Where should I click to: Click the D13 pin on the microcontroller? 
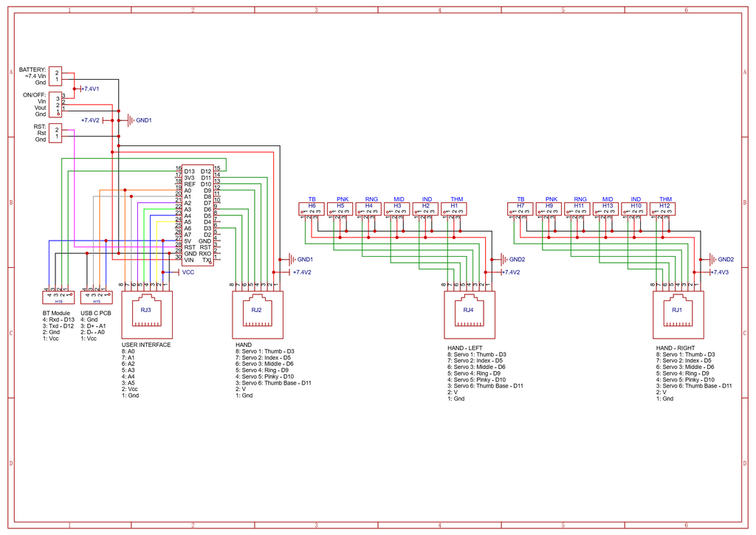coord(189,172)
